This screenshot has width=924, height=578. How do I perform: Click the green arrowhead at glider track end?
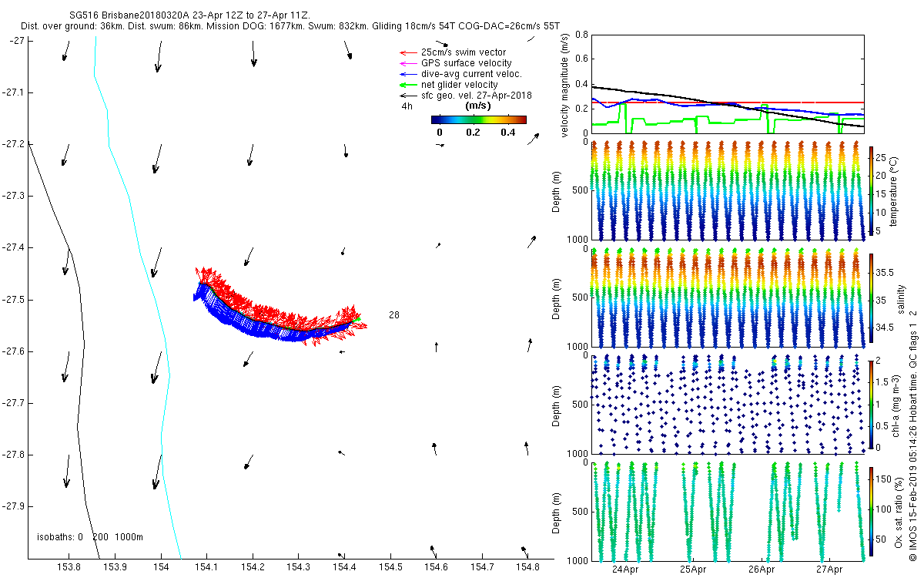pyautogui.click(x=357, y=318)
